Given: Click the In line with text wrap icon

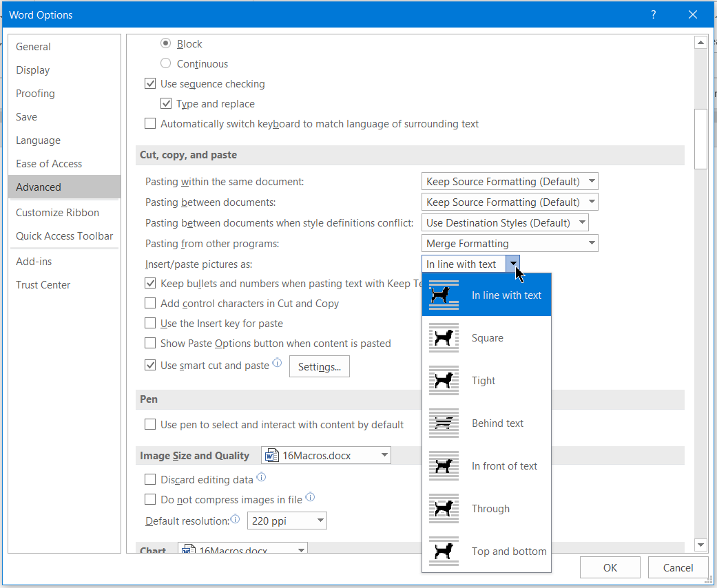Looking at the screenshot, I should point(444,295).
